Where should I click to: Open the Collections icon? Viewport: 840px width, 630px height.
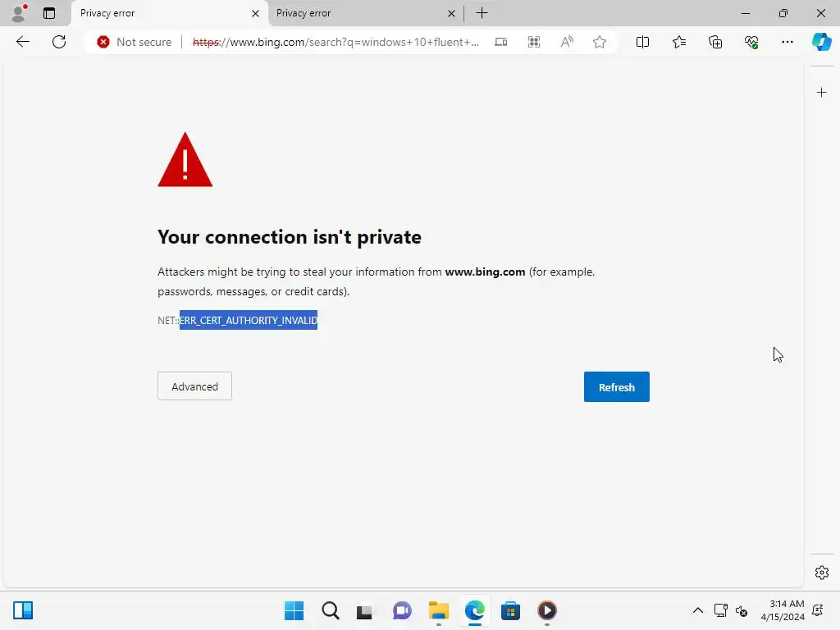715,42
